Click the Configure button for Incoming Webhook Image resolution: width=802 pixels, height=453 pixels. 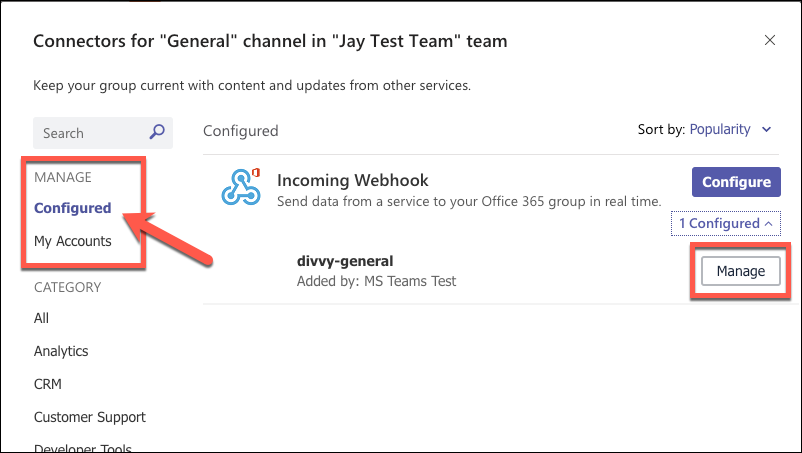click(x=736, y=182)
